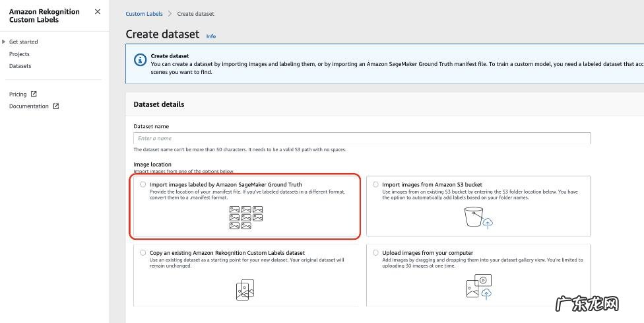Go to Custom Labels breadcrumb
This screenshot has height=323, width=644.
pyautogui.click(x=144, y=14)
